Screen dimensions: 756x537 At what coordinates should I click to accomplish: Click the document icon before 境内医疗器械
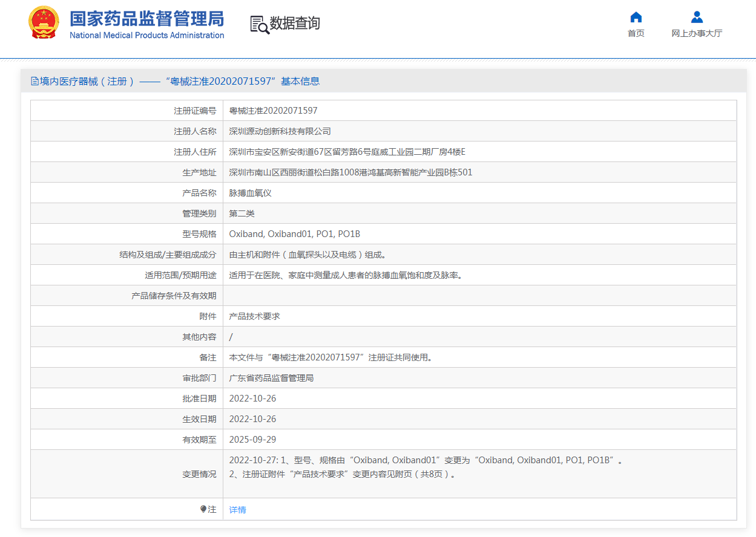pos(35,81)
